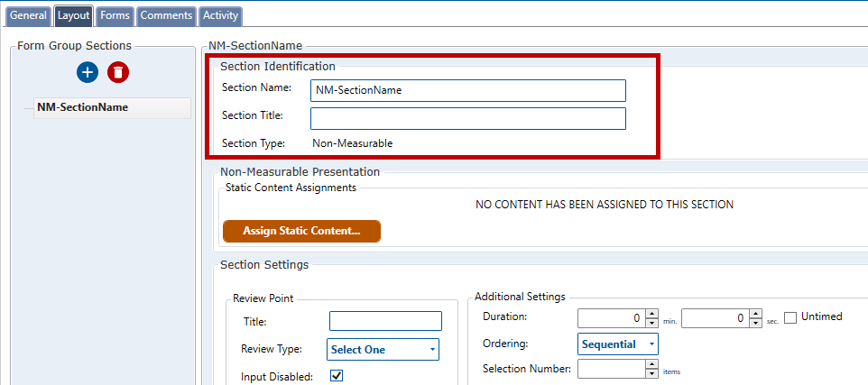Screen dimensions: 868x385
Task: Click into the Section Title field
Action: tap(467, 119)
